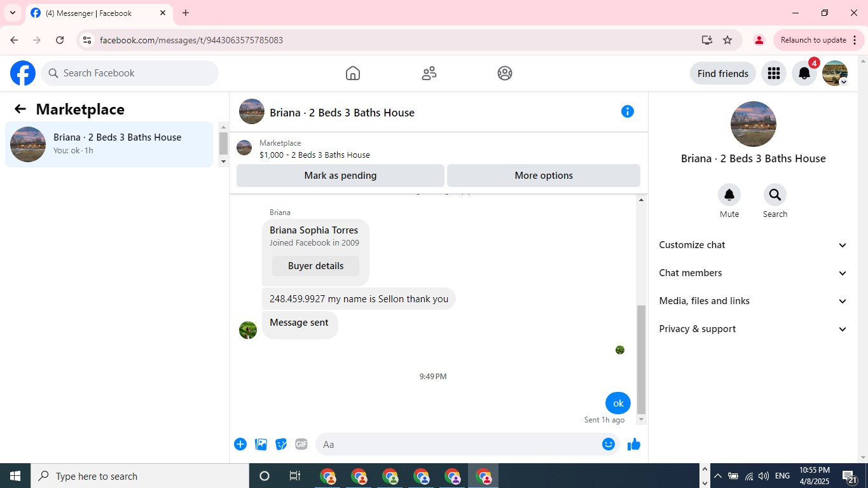Show hidden system tray icons
Screen dimensions: 868x488
click(718, 476)
